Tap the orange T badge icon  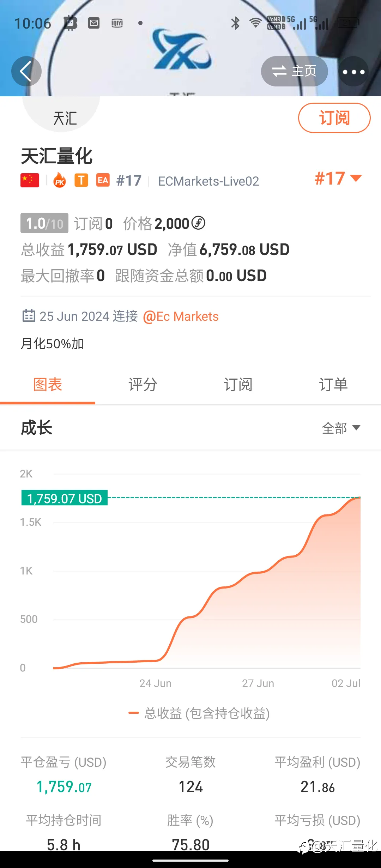(x=81, y=180)
